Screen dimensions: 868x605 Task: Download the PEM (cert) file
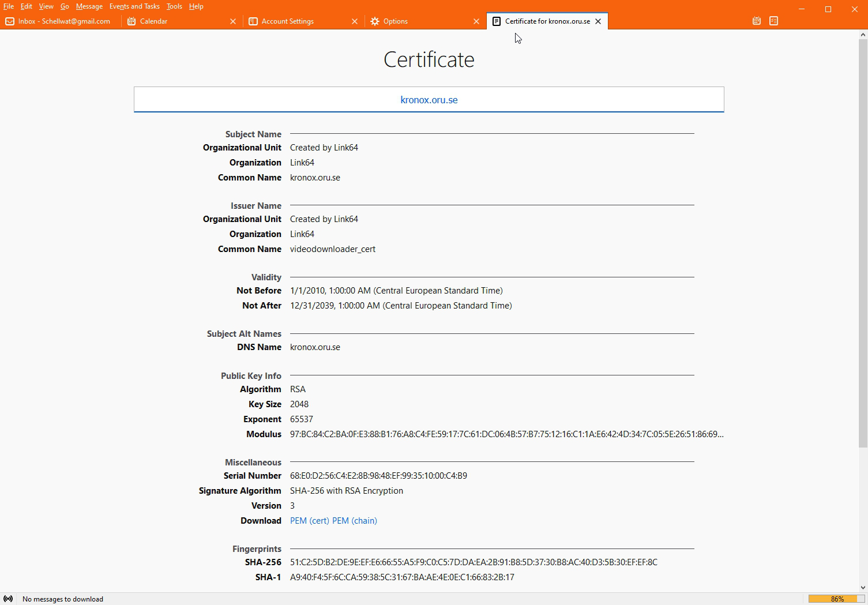(x=310, y=521)
